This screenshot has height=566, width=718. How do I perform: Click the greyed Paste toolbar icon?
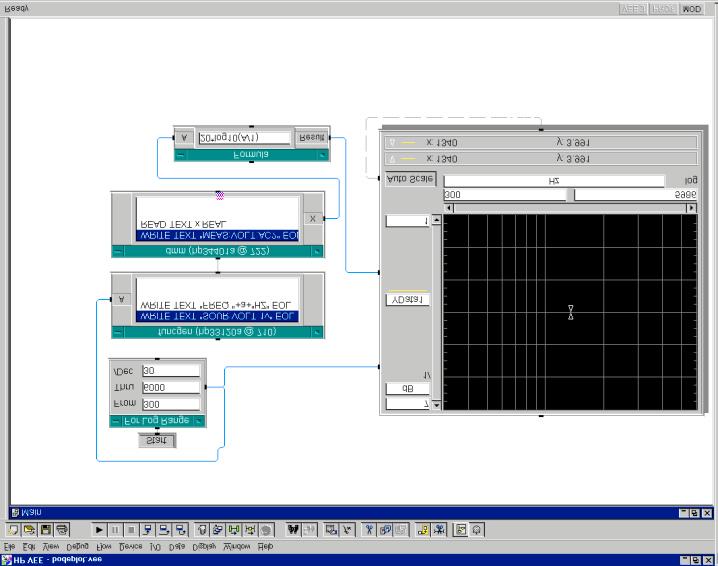[401, 530]
